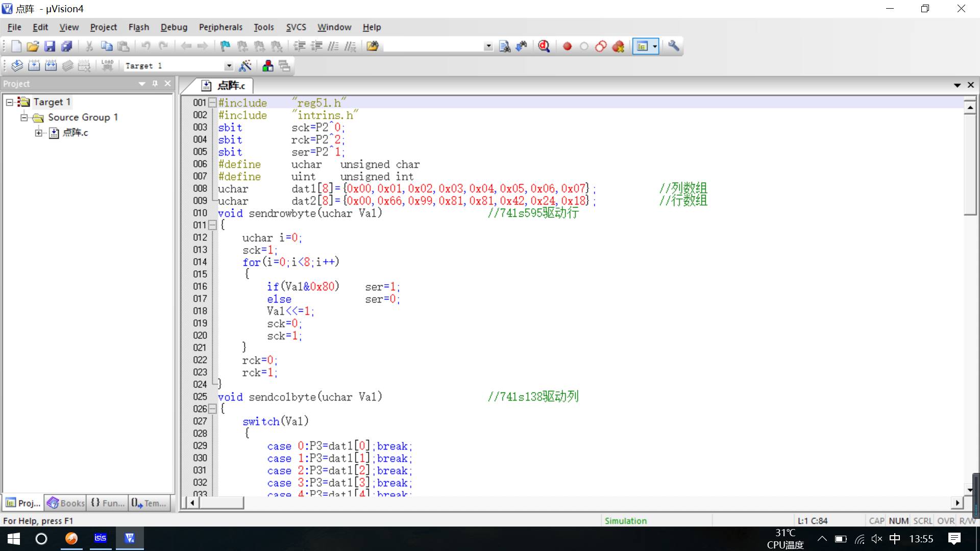Open the File menu

[14, 27]
